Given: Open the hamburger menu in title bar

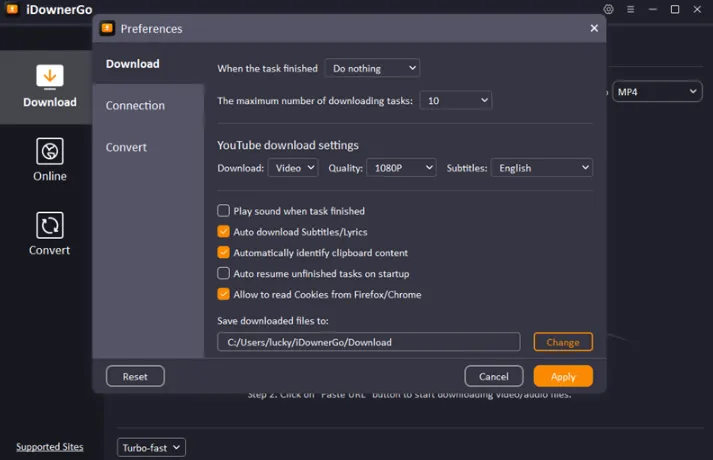Looking at the screenshot, I should point(630,9).
